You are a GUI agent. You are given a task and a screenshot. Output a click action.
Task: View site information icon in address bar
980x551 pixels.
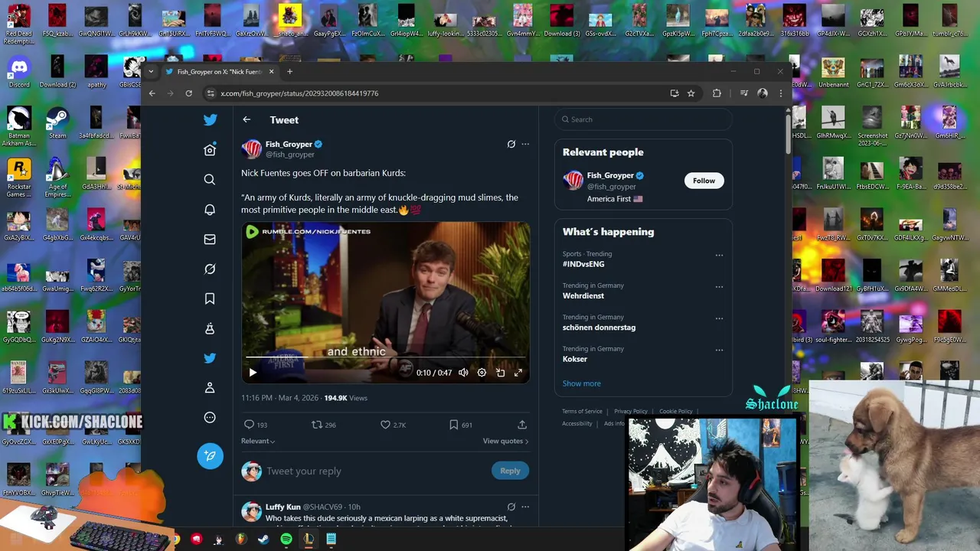click(210, 93)
